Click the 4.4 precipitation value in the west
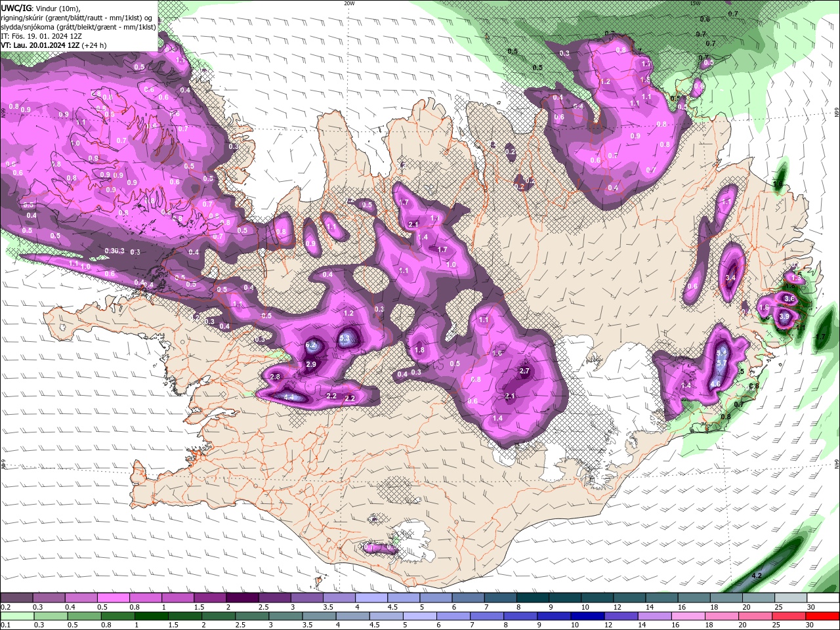This screenshot has height=630, width=840. [x=289, y=397]
